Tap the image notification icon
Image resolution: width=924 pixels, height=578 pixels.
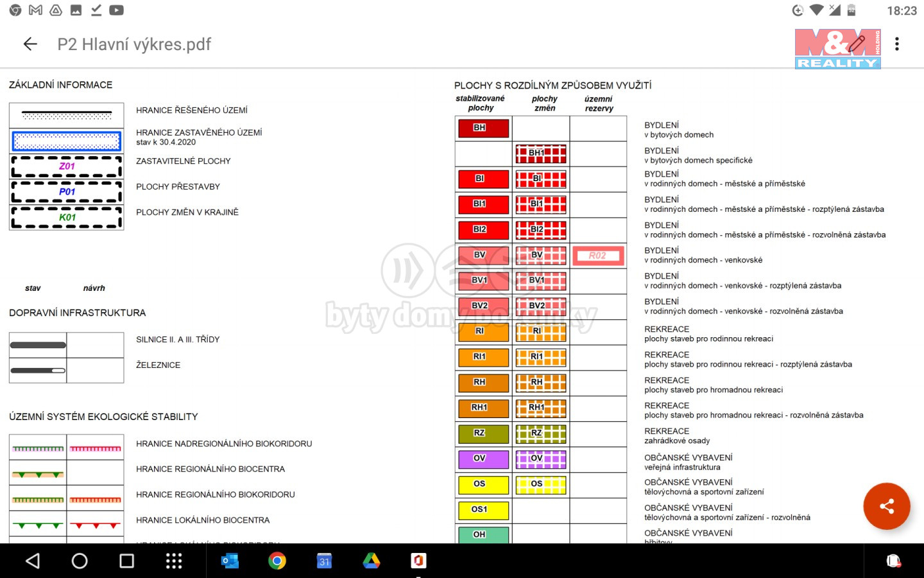76,10
